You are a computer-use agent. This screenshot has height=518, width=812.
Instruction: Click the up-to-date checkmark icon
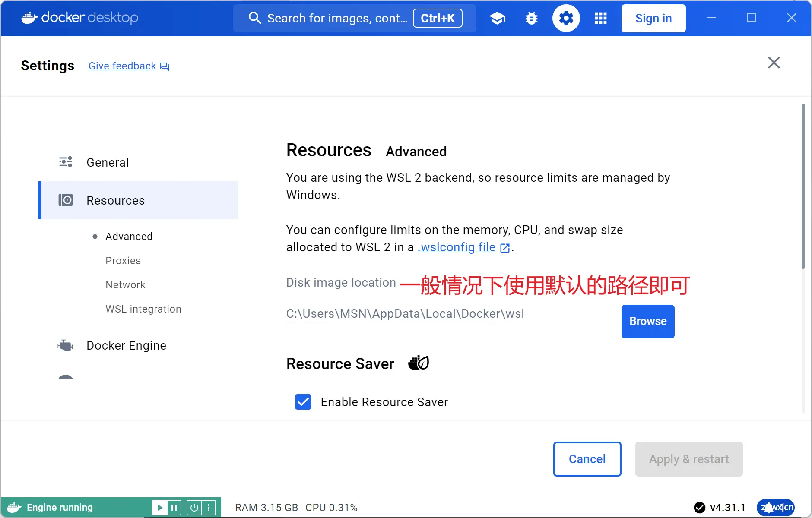point(699,508)
